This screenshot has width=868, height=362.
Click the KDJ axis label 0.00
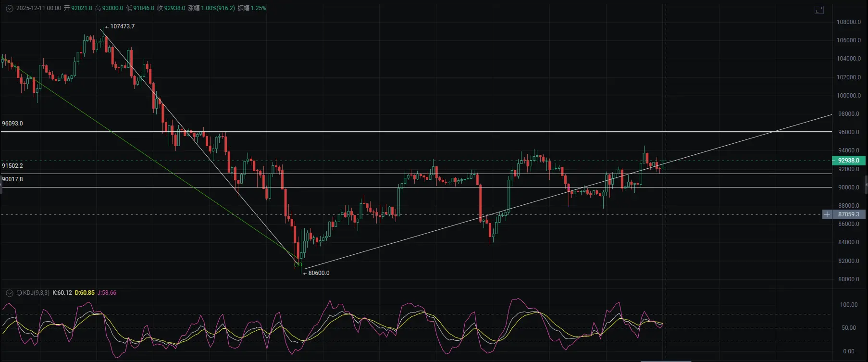(849, 351)
